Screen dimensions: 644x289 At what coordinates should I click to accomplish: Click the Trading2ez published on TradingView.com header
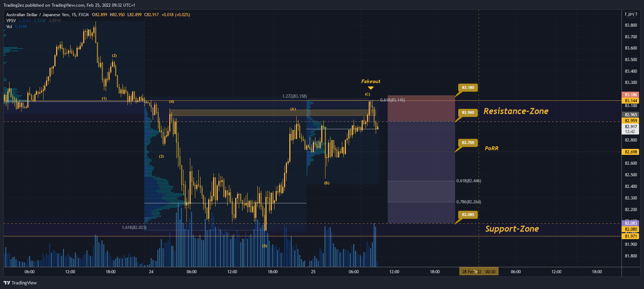point(69,5)
